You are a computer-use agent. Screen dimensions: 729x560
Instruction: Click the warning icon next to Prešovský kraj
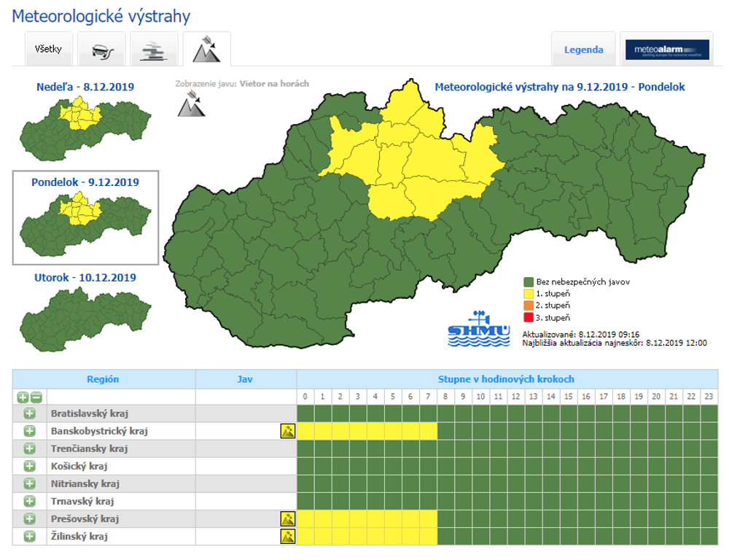tap(288, 518)
